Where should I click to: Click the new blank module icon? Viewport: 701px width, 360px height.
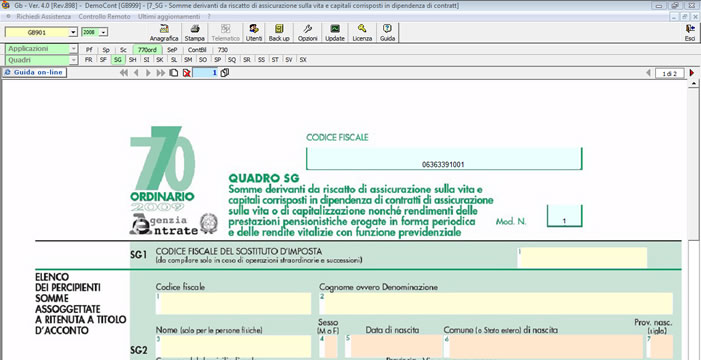tap(174, 73)
